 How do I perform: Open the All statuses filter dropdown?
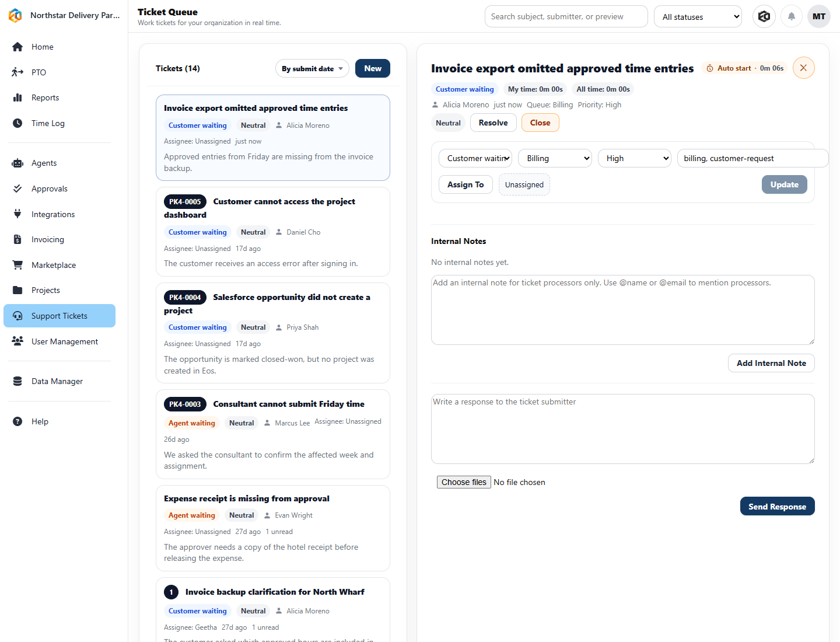pyautogui.click(x=698, y=16)
